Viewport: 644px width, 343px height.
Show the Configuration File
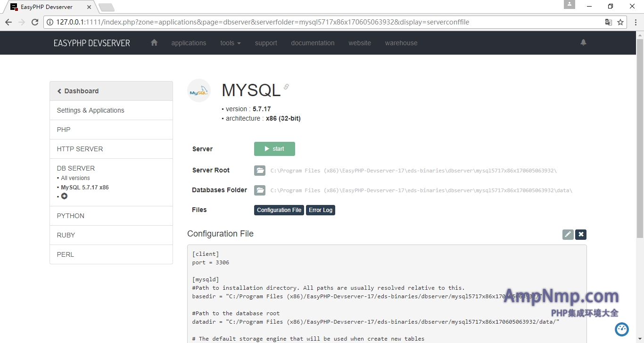[279, 210]
